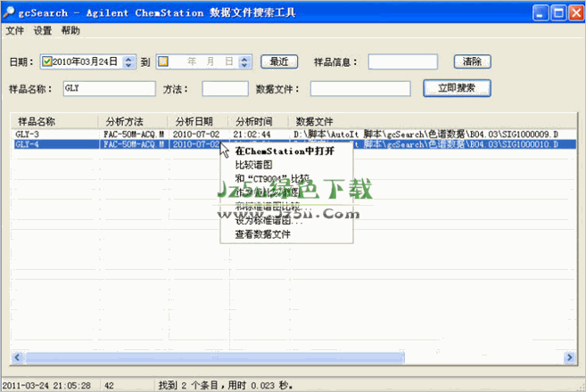Choose 在ChemStation中打开 from context menu
The width and height of the screenshot is (586, 392).
point(285,151)
